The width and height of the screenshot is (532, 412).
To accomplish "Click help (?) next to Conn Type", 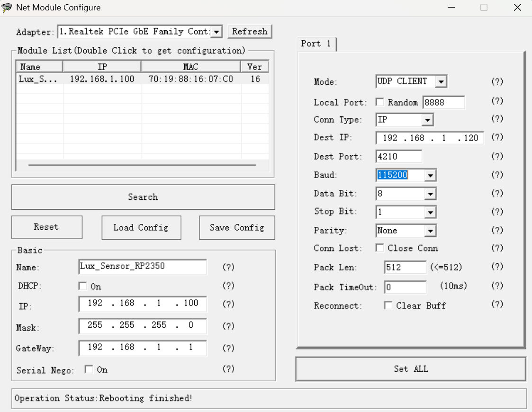I will (497, 118).
